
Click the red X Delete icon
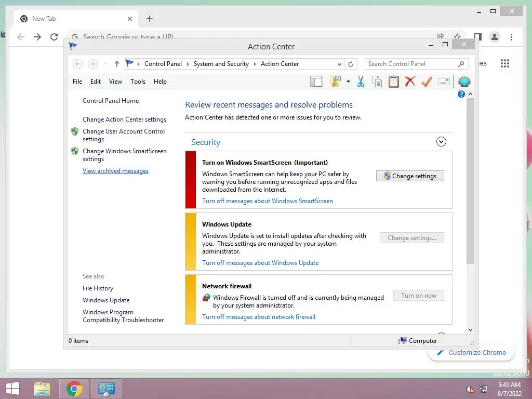[410, 82]
